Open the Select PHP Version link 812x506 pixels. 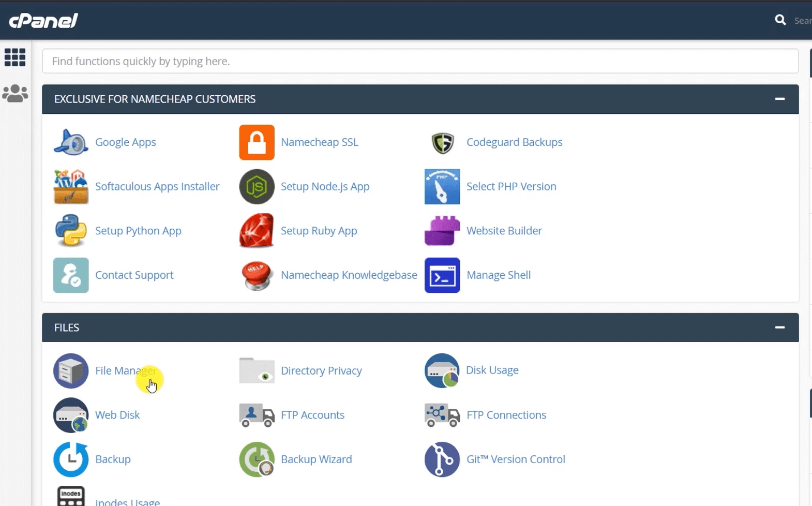[512, 187]
